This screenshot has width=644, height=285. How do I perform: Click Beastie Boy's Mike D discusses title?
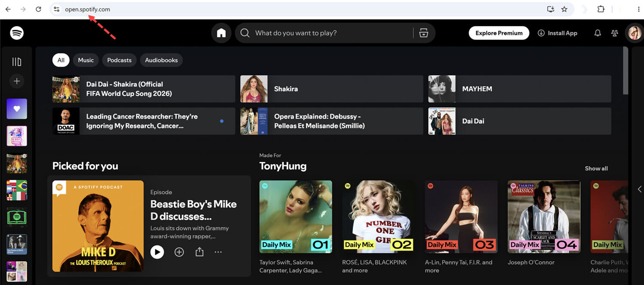194,210
